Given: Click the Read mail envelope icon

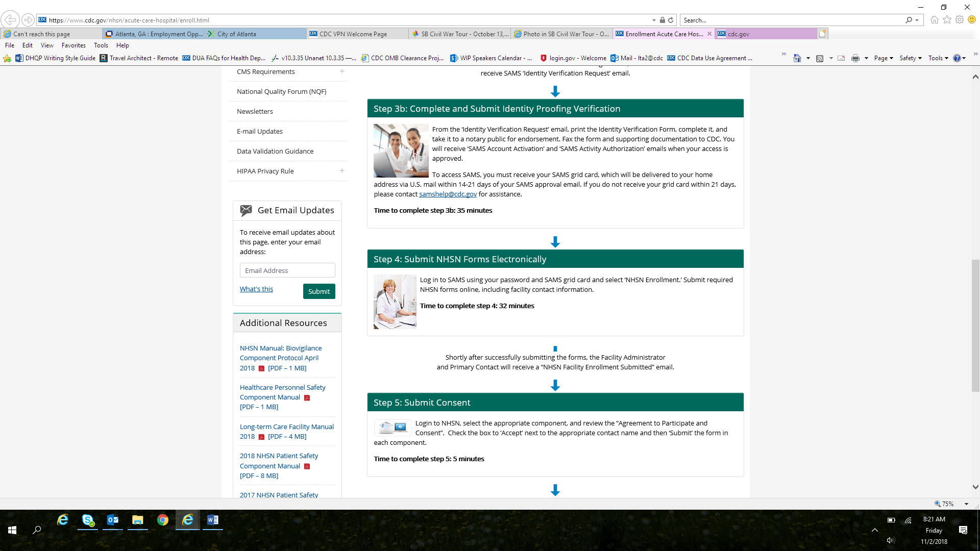Looking at the screenshot, I should (841, 58).
